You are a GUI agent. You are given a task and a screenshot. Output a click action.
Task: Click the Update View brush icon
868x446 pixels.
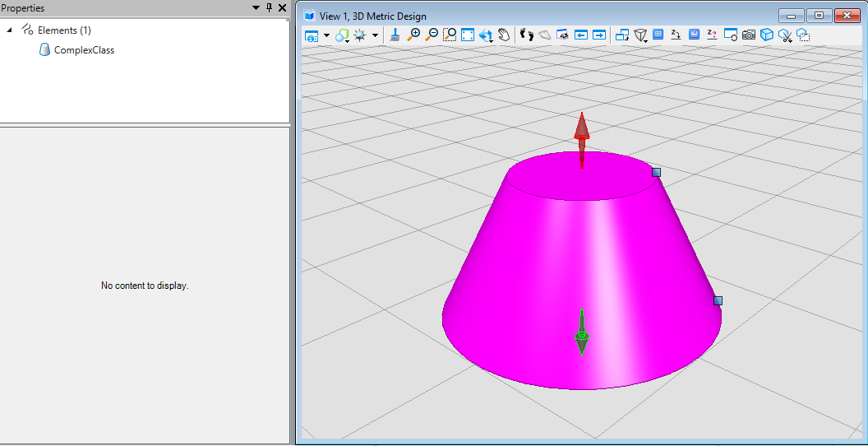pyautogui.click(x=395, y=35)
